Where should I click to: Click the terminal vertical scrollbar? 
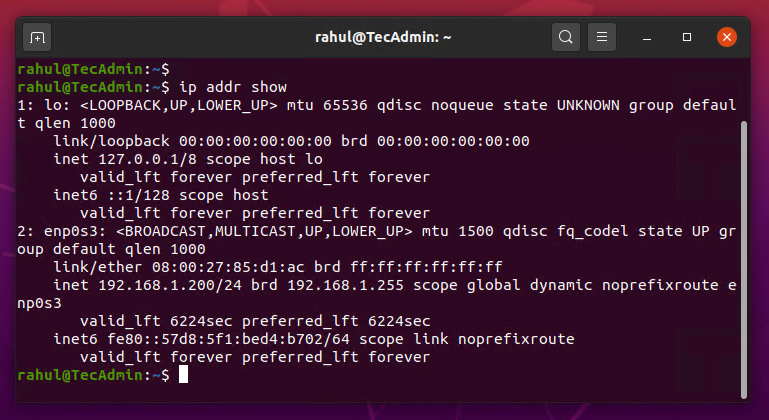tap(744, 260)
